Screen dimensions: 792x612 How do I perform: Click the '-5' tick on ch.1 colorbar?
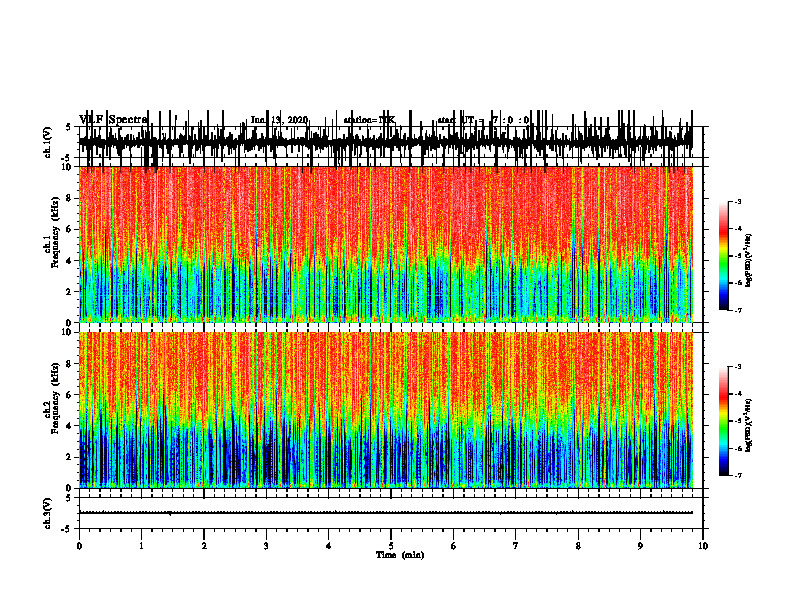[x=738, y=256]
